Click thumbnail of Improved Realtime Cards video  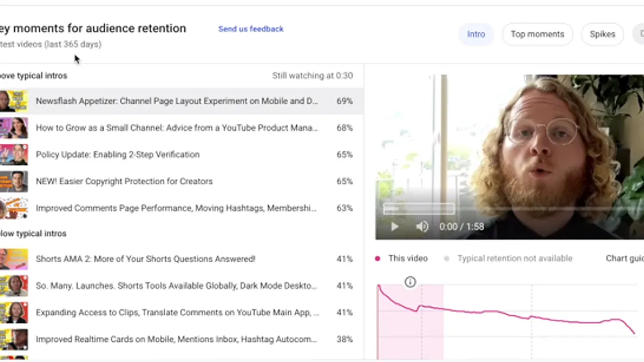pos(13,339)
